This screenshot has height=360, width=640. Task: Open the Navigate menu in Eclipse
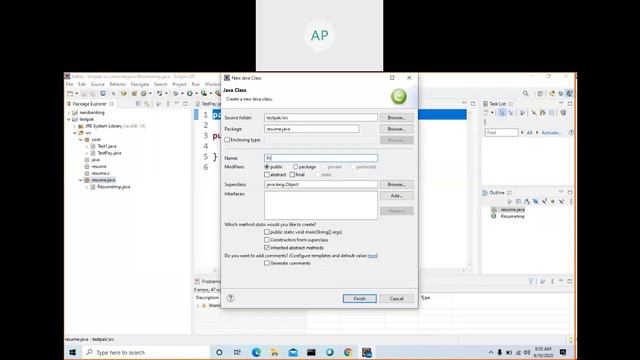tap(140, 84)
